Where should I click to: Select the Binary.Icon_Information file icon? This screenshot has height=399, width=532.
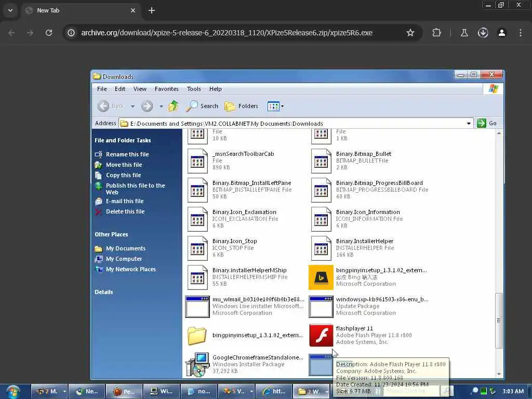click(x=321, y=220)
